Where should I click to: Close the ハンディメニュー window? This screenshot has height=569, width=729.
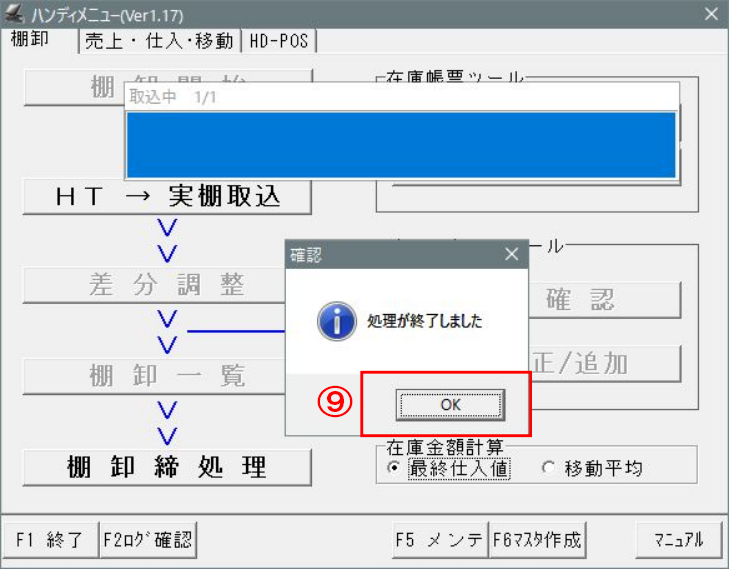711,13
